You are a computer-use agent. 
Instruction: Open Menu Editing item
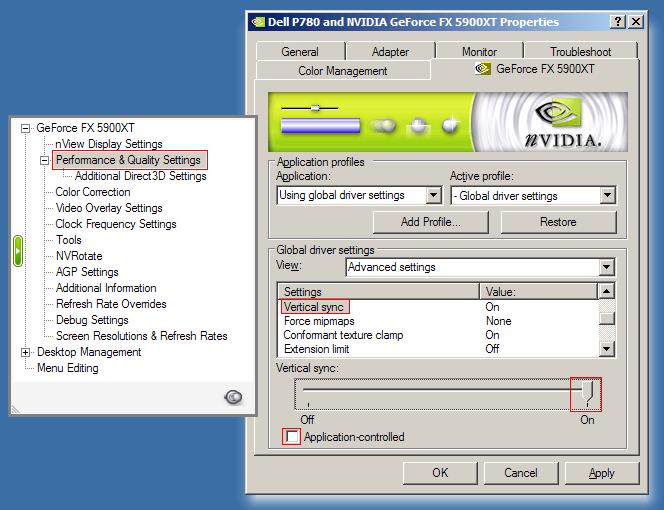click(x=68, y=368)
